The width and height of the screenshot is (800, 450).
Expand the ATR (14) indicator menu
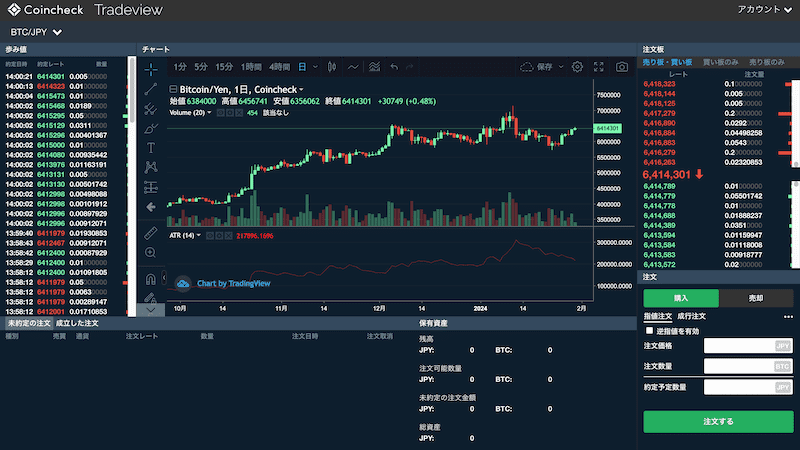[198, 236]
